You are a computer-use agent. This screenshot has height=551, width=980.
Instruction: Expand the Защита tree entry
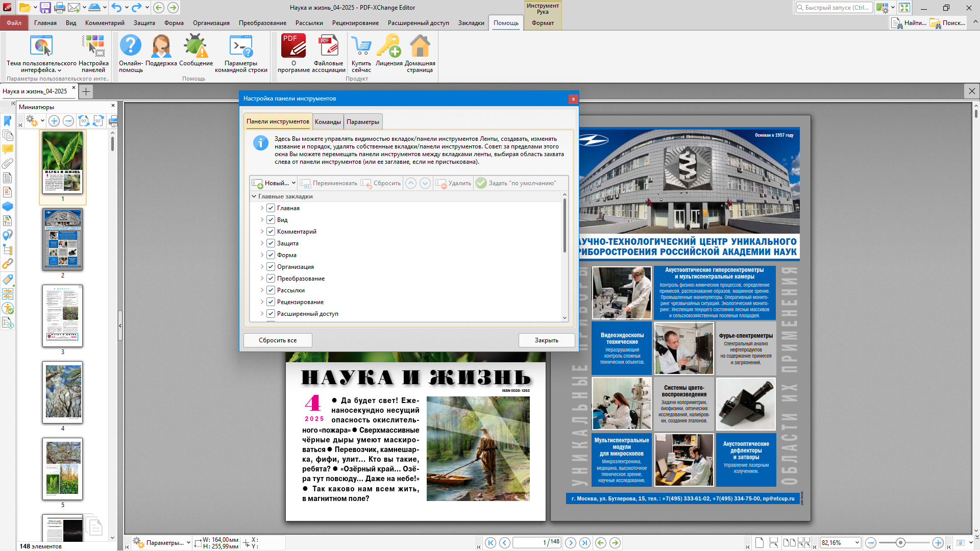(262, 243)
